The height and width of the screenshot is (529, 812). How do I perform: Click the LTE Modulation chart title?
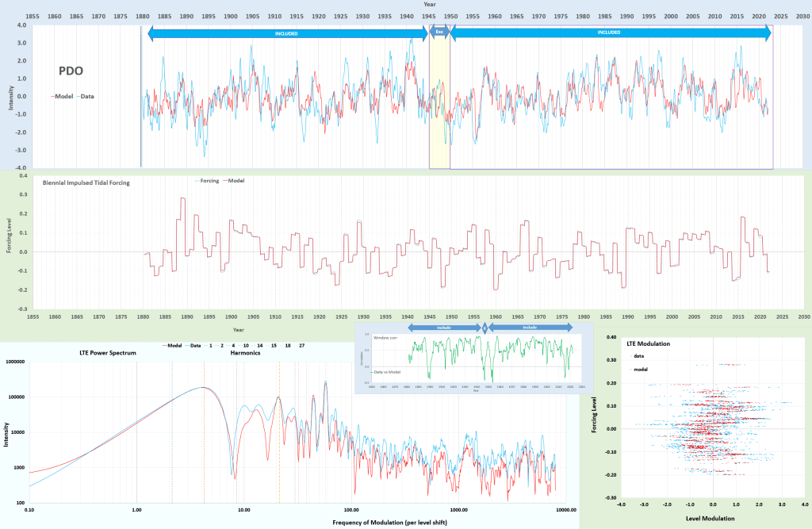click(649, 343)
